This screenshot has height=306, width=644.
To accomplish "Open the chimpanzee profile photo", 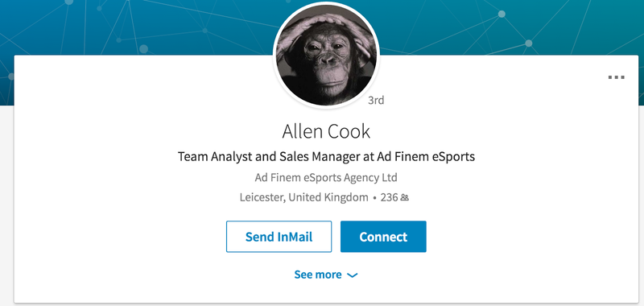I will [x=326, y=56].
